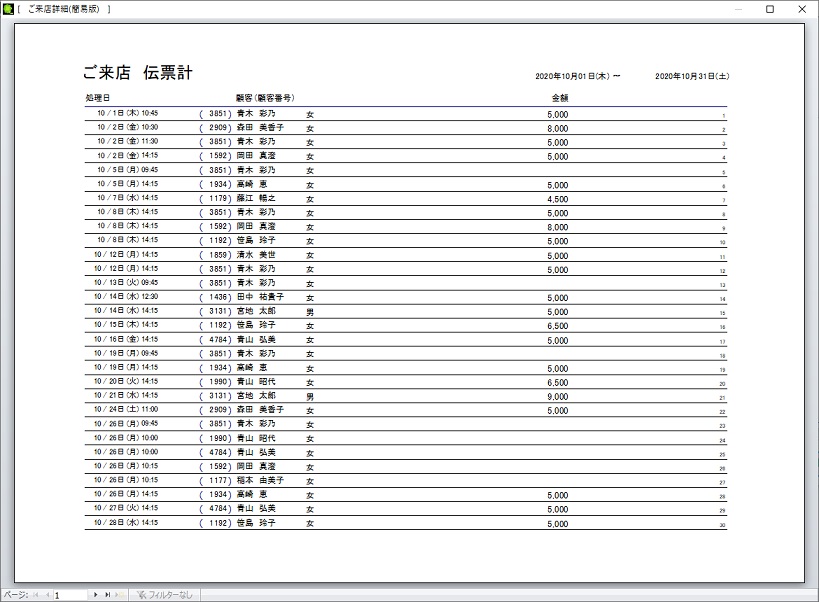Click the 10/27日(火) 14:15 date cell
The image size is (819, 602).
126,508
